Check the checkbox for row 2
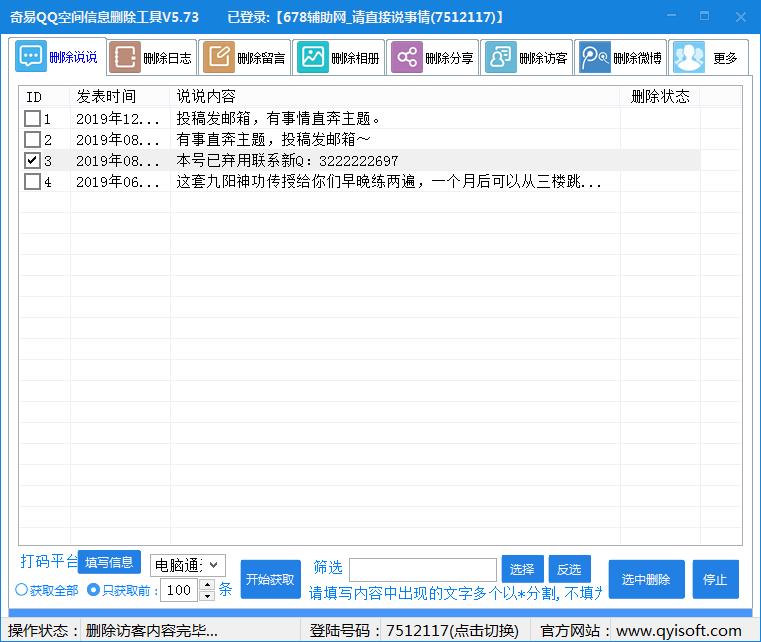Image resolution: width=761 pixels, height=642 pixels. [x=33, y=140]
